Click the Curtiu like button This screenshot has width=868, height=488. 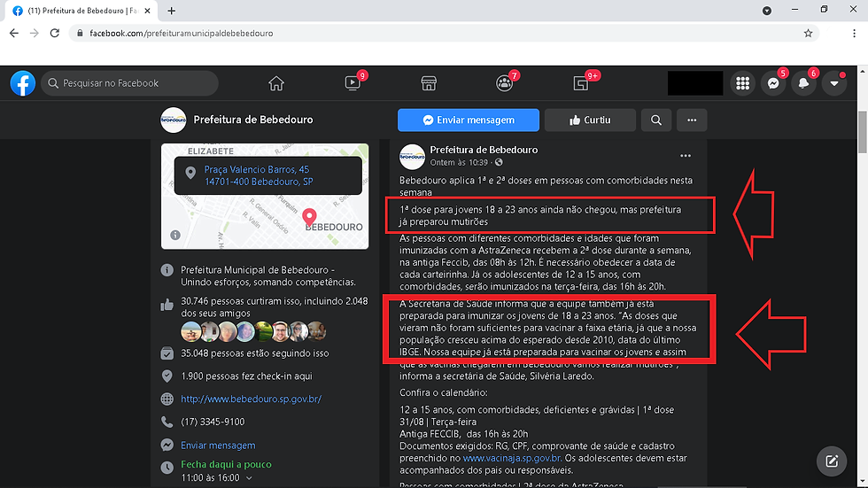(x=590, y=120)
